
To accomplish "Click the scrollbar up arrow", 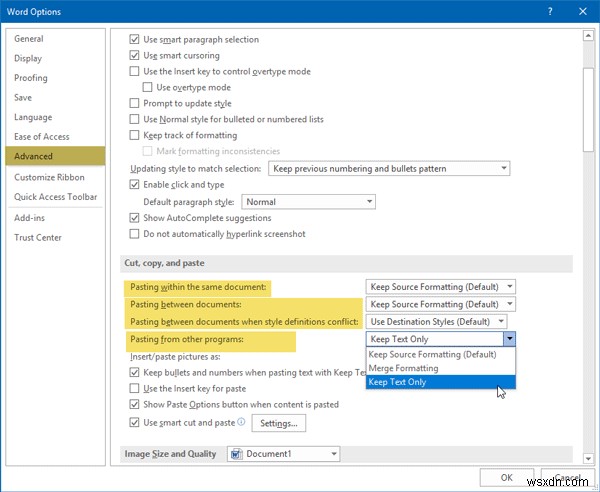I will (588, 36).
